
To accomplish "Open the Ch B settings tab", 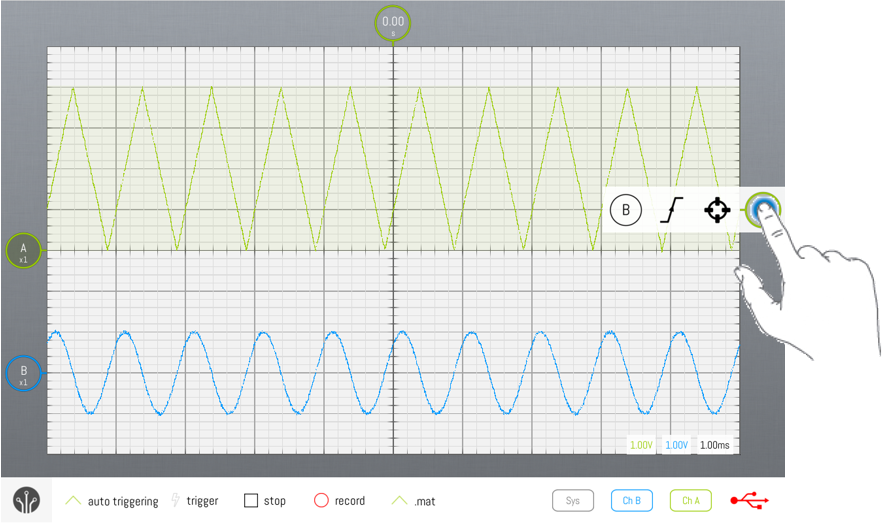I will (631, 501).
